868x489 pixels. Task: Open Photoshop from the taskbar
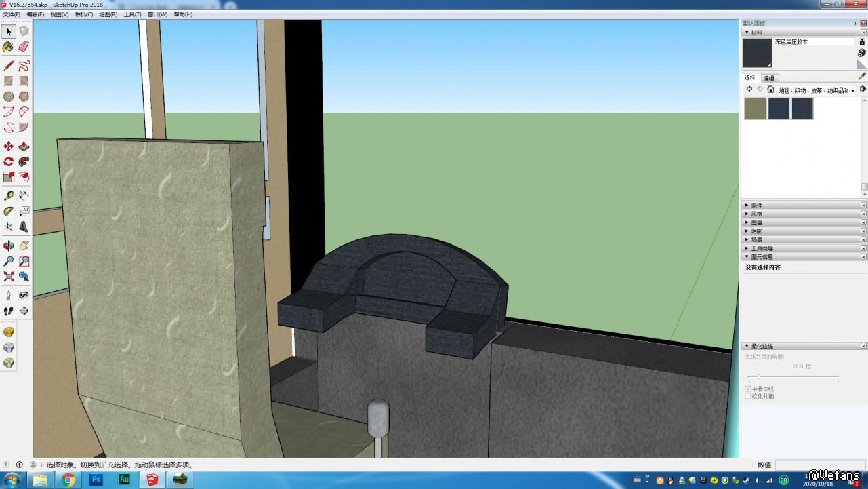96,480
